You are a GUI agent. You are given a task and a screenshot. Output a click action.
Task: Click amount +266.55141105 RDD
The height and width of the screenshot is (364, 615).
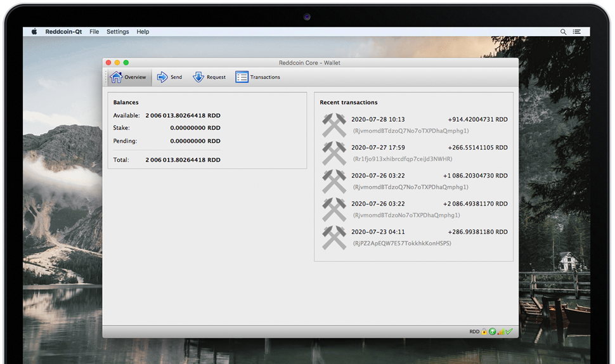pos(477,148)
